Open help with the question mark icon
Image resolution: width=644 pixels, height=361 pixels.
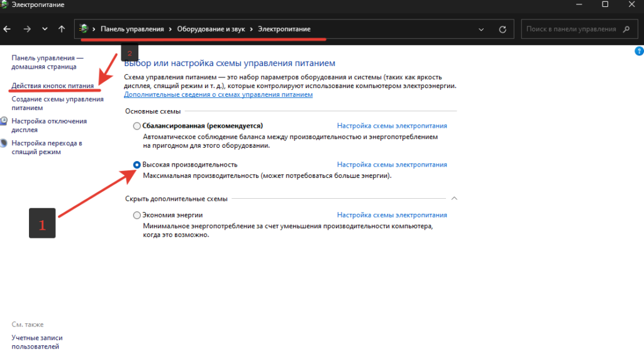coord(639,52)
